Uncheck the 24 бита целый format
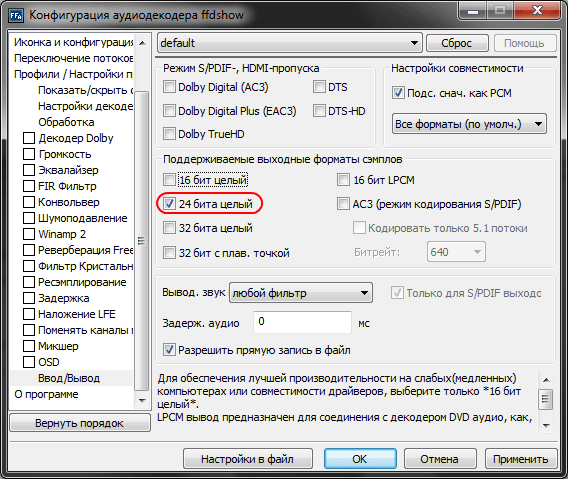This screenshot has width=568, height=479. click(x=169, y=204)
